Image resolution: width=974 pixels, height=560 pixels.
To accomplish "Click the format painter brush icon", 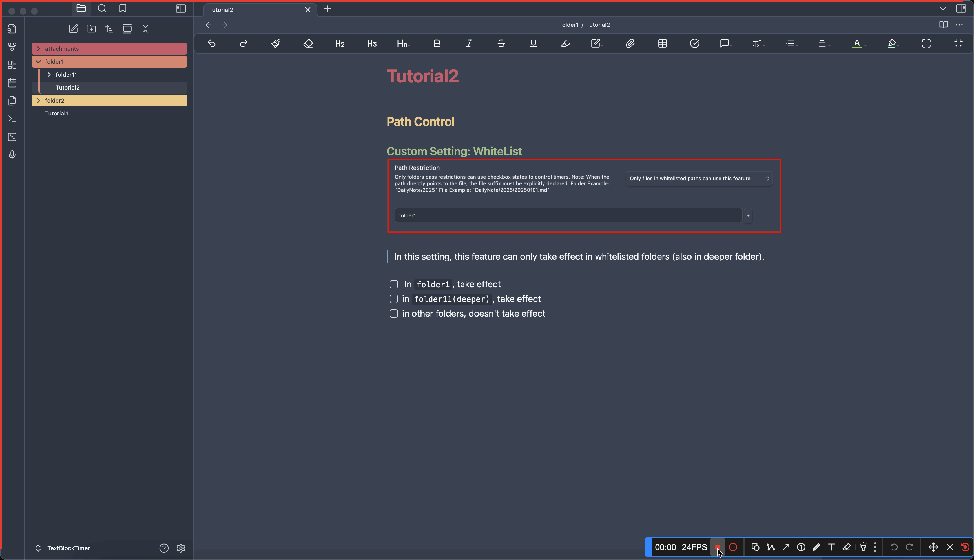I will tap(276, 43).
